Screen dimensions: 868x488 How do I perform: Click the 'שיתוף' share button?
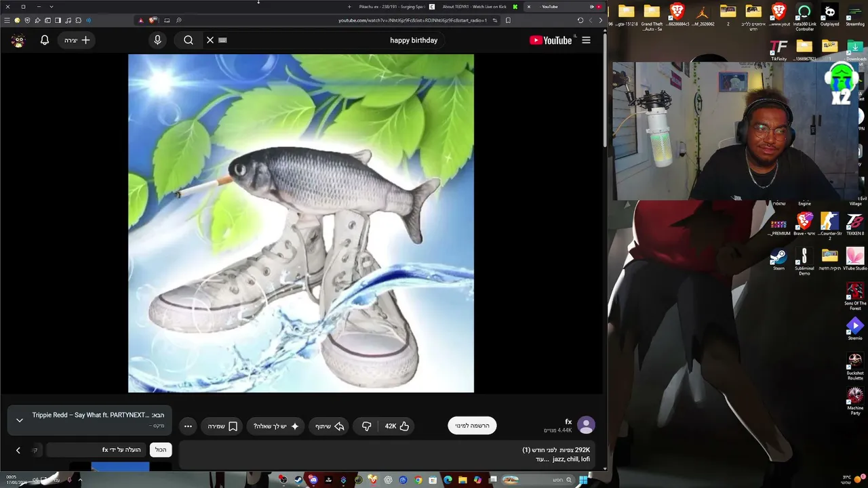coord(330,426)
